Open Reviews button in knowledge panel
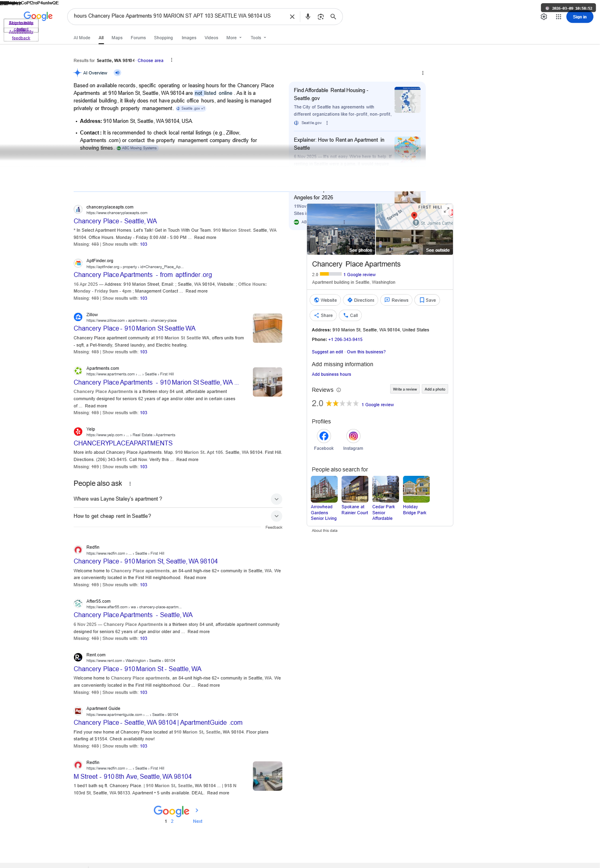Screen dimensions: 607x868 click(x=396, y=300)
